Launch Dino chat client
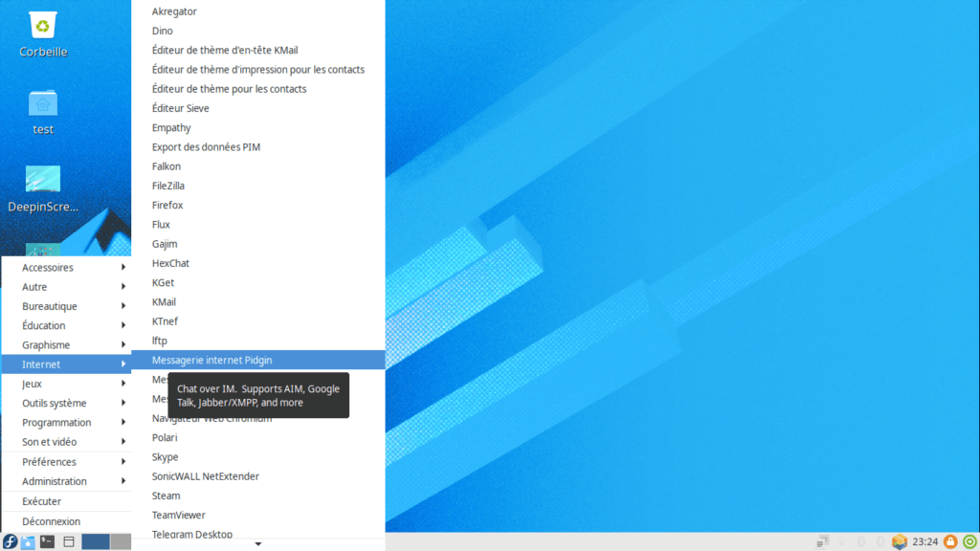This screenshot has height=551, width=980. pos(258,31)
